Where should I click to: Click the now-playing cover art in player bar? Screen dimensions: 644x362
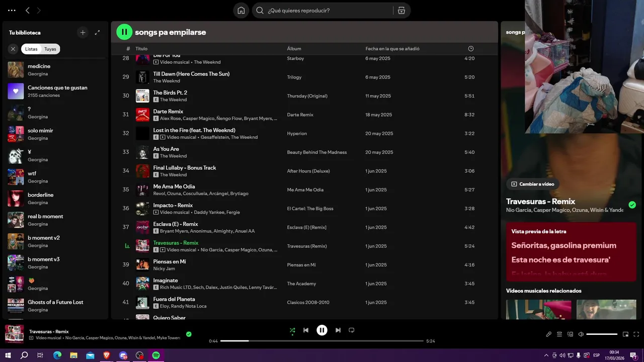pyautogui.click(x=14, y=334)
